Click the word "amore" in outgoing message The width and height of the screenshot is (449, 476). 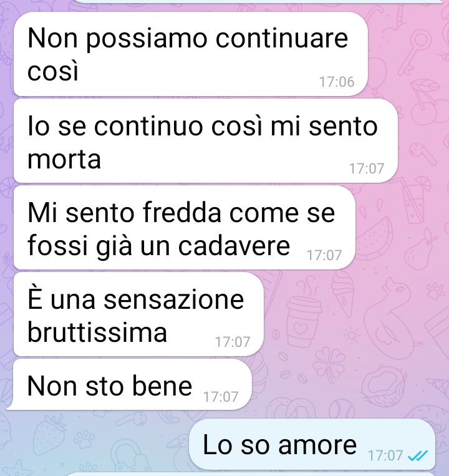point(317,445)
